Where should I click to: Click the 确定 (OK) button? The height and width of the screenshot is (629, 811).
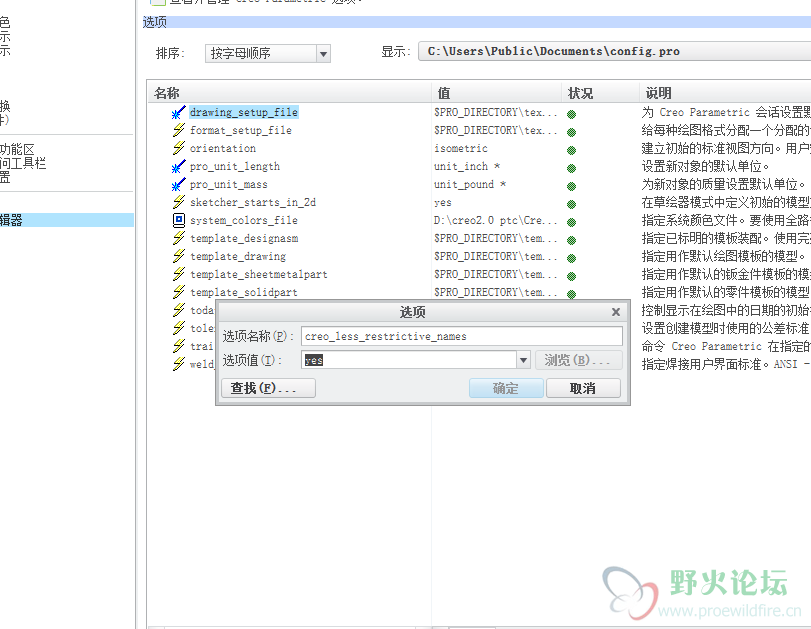tap(506, 388)
